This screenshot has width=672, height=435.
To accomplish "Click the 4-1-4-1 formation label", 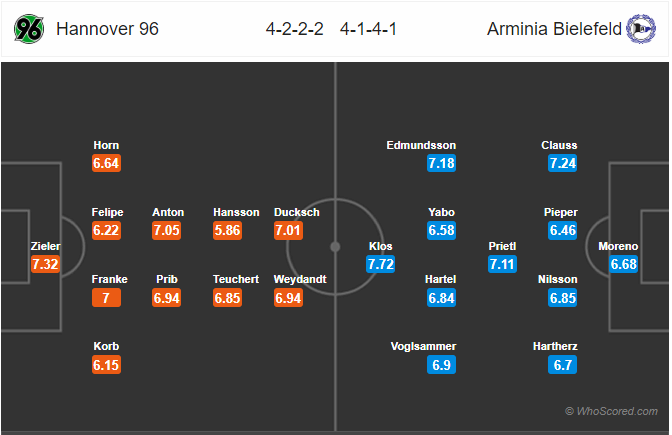I will (369, 29).
